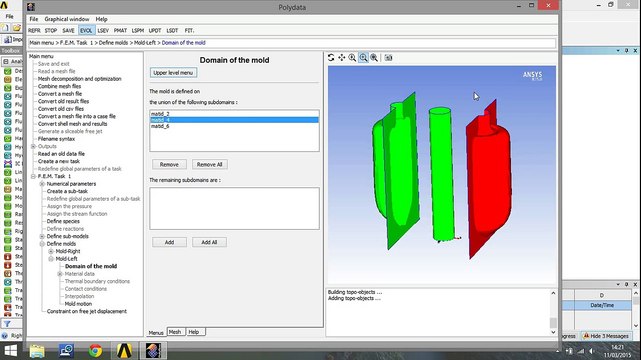This screenshot has width=641, height=360.
Task: Expand the Outputs tree node
Action: (34, 146)
